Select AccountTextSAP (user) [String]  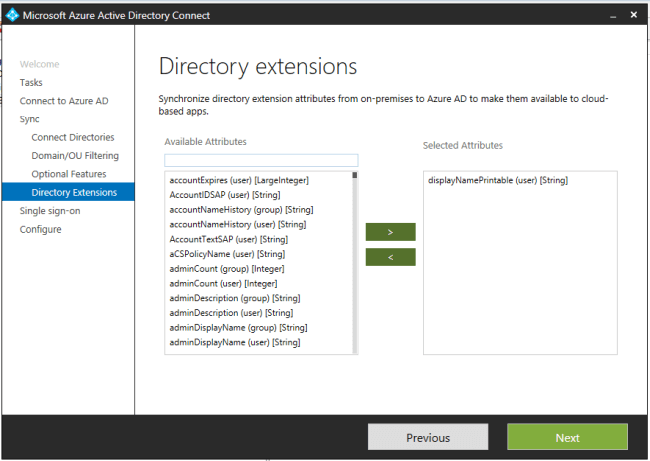click(x=229, y=239)
